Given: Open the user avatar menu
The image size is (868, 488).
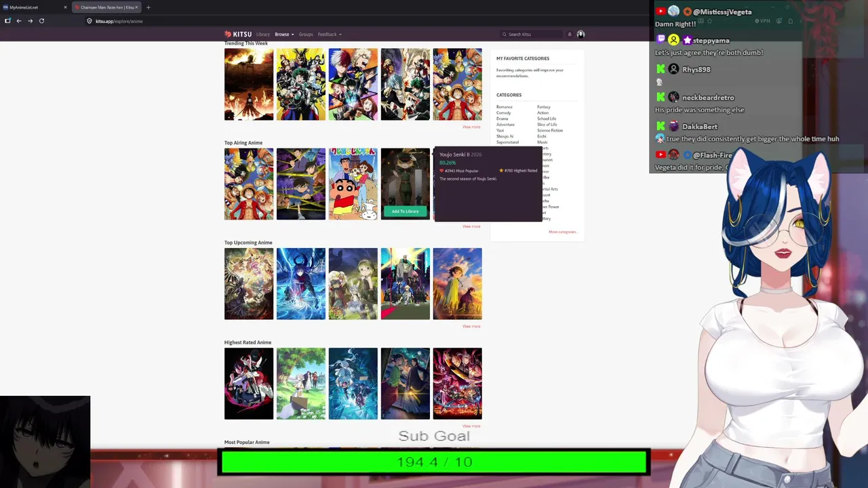Looking at the screenshot, I should coord(580,35).
